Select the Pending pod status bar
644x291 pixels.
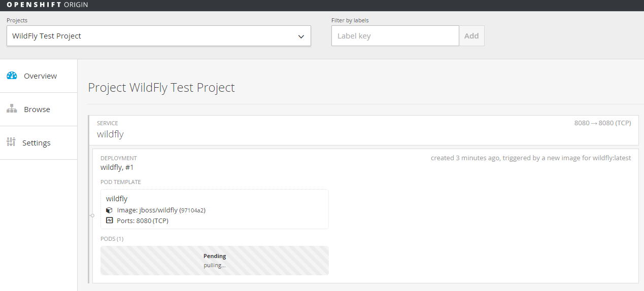[214, 261]
